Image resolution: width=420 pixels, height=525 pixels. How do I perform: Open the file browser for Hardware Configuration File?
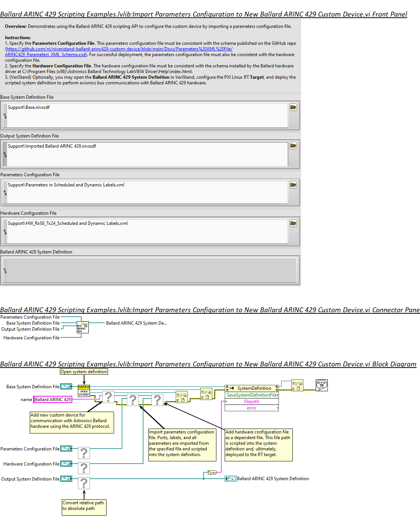pyautogui.click(x=293, y=223)
